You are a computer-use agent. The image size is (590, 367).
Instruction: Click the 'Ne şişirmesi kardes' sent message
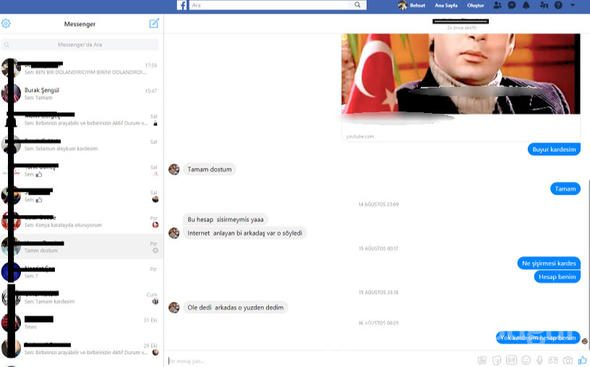pos(549,263)
